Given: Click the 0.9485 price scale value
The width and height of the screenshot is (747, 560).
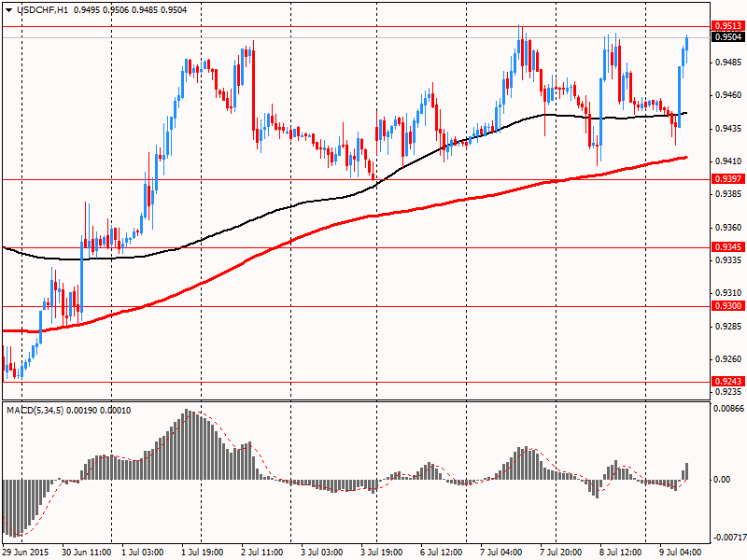Looking at the screenshot, I should point(728,63).
